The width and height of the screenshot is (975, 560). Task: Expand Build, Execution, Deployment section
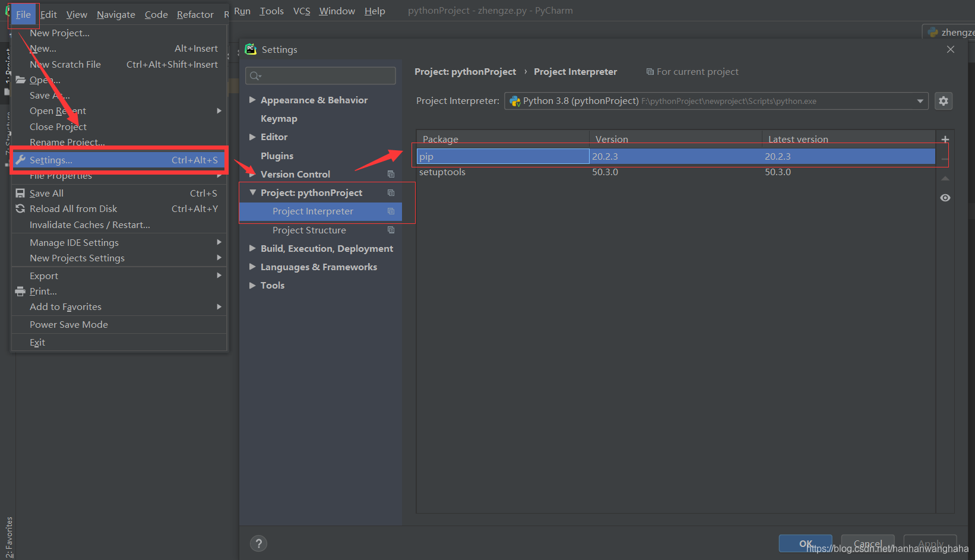[x=252, y=248]
